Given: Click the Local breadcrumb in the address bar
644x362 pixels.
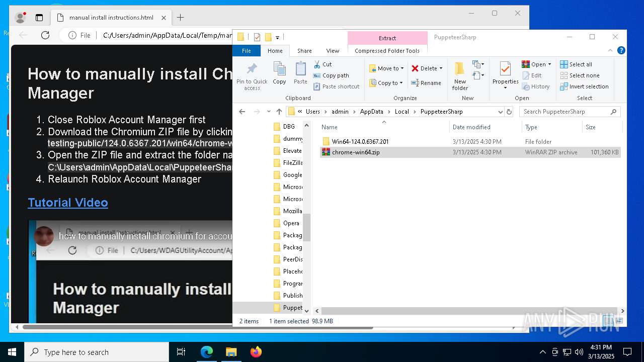Looking at the screenshot, I should pyautogui.click(x=401, y=112).
